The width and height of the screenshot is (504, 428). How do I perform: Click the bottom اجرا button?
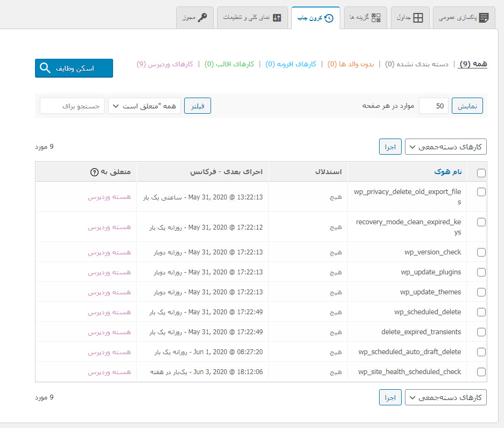tap(390, 397)
